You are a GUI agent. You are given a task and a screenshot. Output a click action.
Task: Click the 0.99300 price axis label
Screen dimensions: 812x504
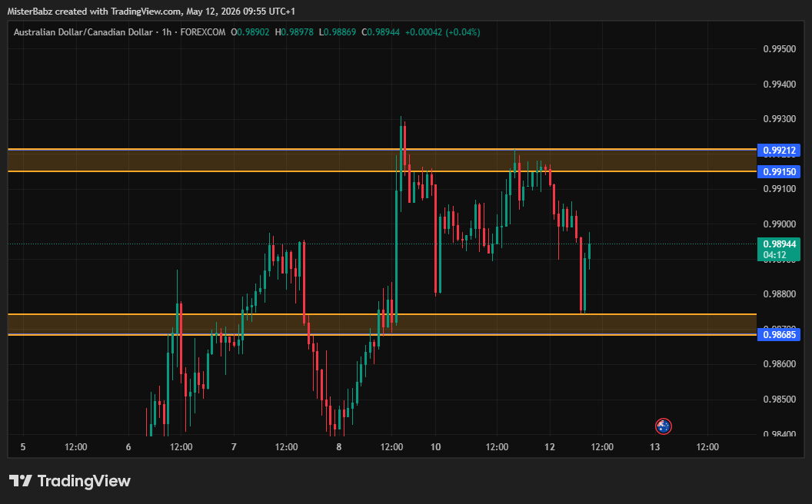tap(780, 119)
